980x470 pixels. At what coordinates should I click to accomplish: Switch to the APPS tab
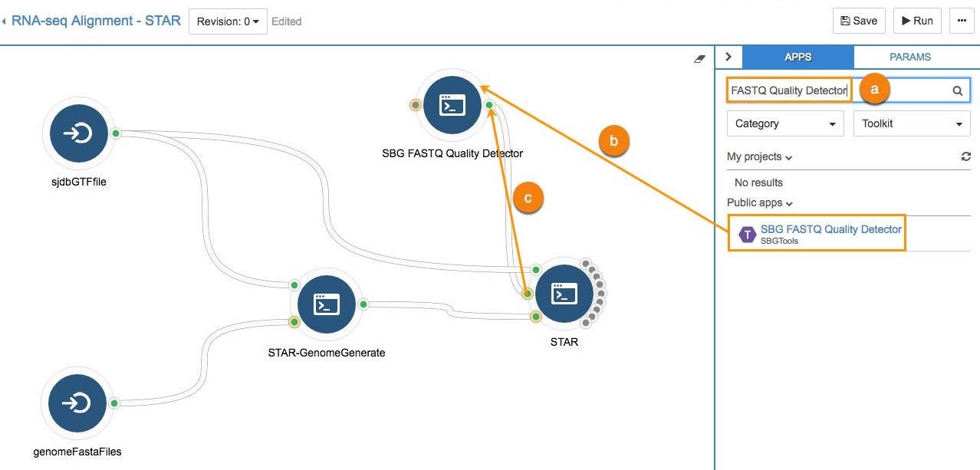(797, 56)
